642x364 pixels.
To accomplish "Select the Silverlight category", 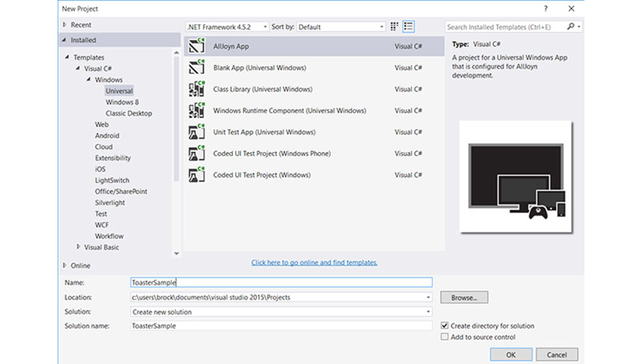I will [x=110, y=202].
